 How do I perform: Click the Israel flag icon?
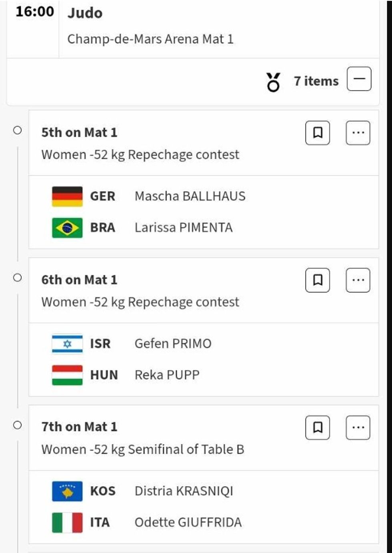pyautogui.click(x=67, y=344)
